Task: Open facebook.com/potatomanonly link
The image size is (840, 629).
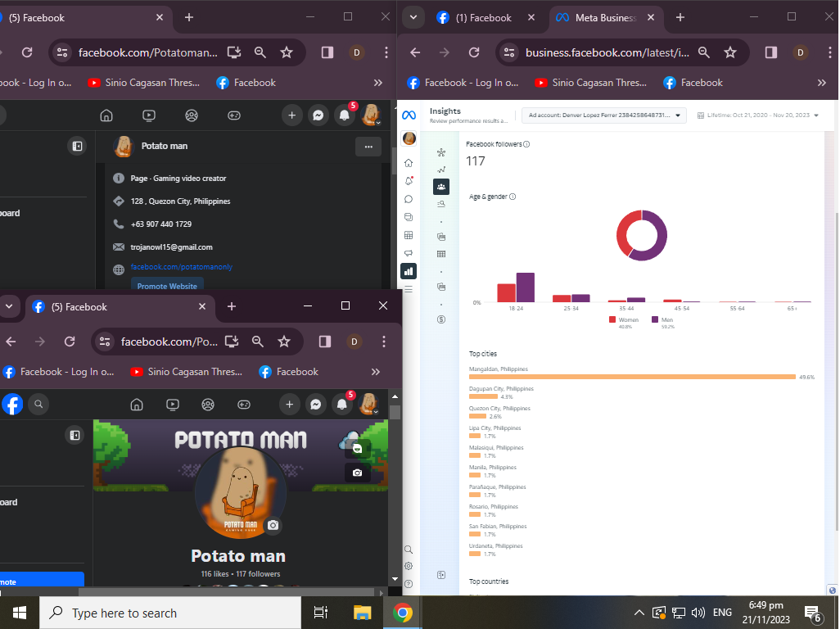Action: coord(182,267)
